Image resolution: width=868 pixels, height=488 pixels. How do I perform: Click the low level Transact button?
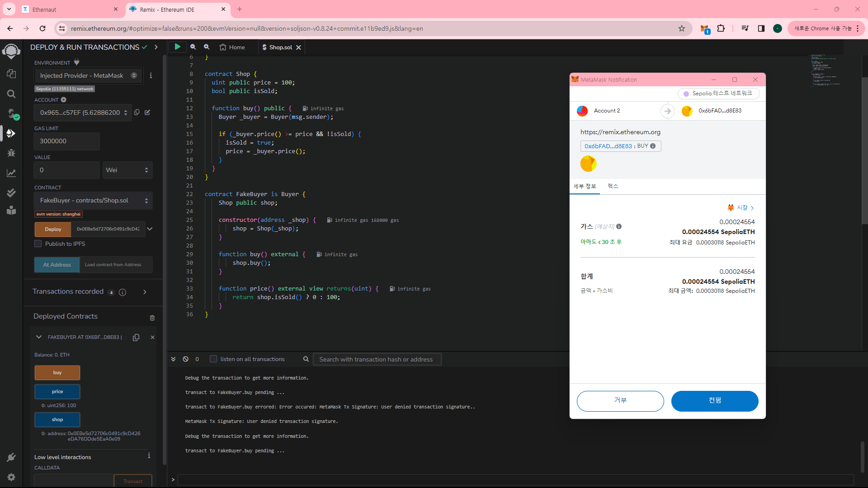point(133,481)
